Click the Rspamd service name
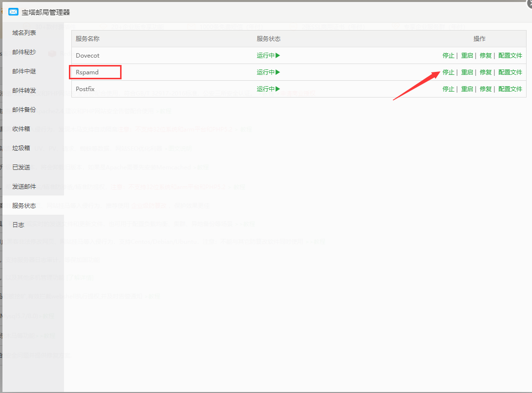Viewport: 532px width, 393px height. 87,72
